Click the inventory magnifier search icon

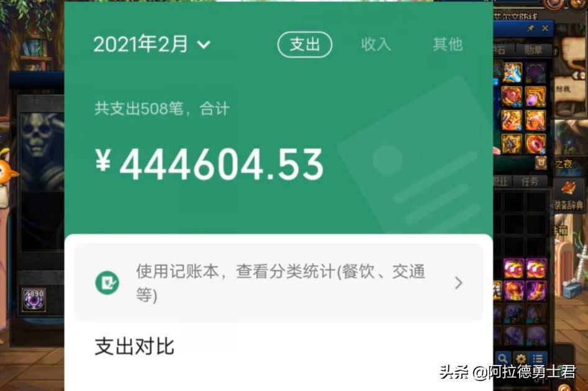502,359
